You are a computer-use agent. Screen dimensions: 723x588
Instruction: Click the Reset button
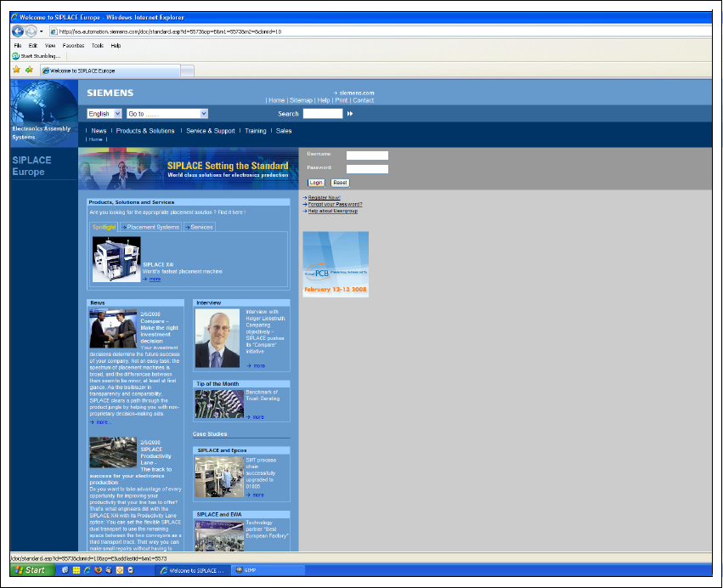(x=341, y=183)
